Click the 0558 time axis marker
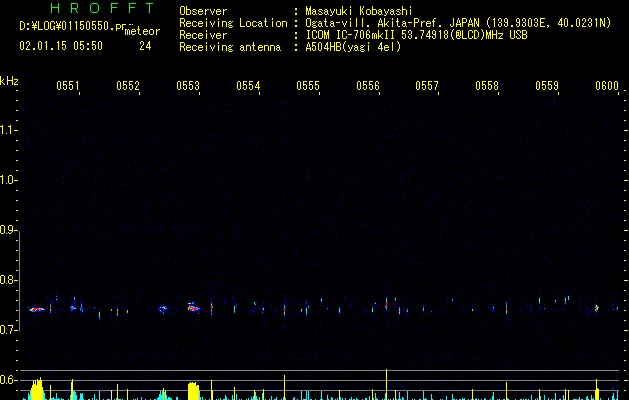629x400 pixels. [487, 85]
